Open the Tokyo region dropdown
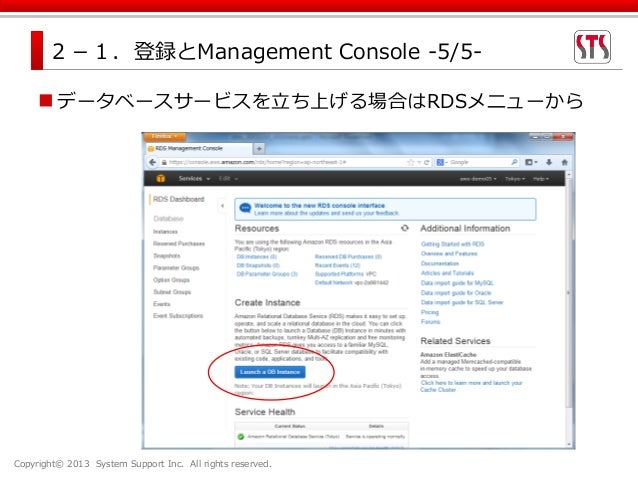Image resolution: width=638 pixels, height=479 pixels. [515, 179]
